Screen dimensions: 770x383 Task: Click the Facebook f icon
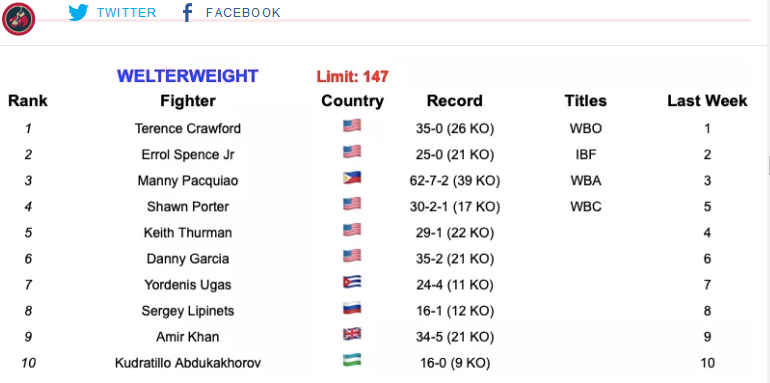pyautogui.click(x=187, y=13)
